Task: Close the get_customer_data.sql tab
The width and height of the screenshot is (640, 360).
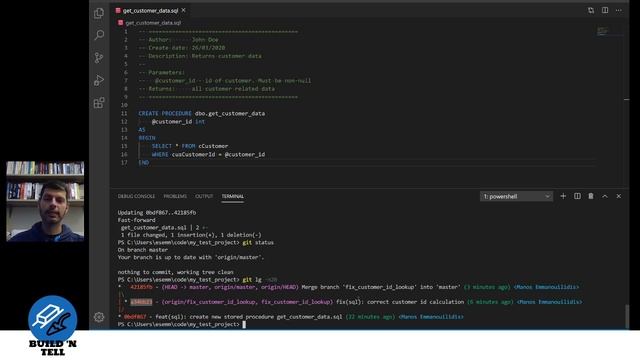Action: [184, 10]
